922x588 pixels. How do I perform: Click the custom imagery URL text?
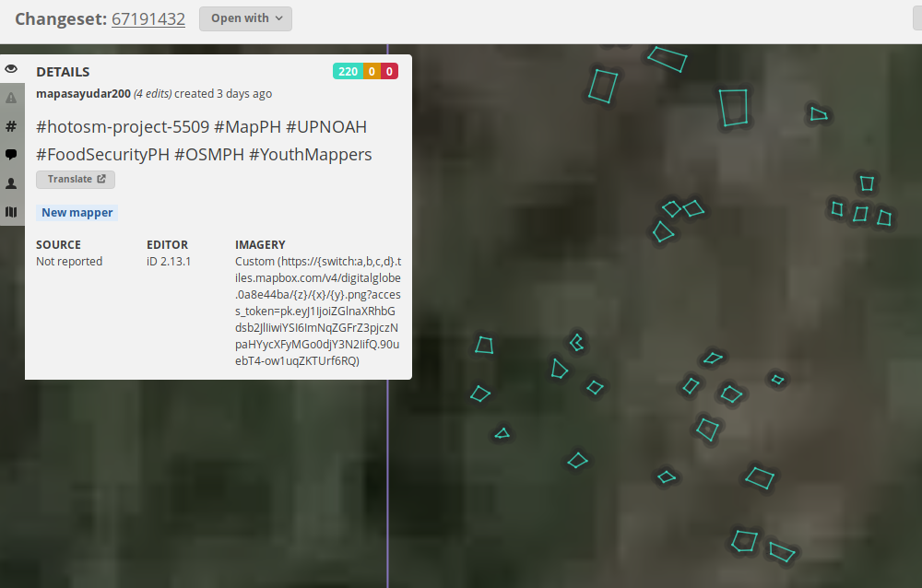click(318, 312)
